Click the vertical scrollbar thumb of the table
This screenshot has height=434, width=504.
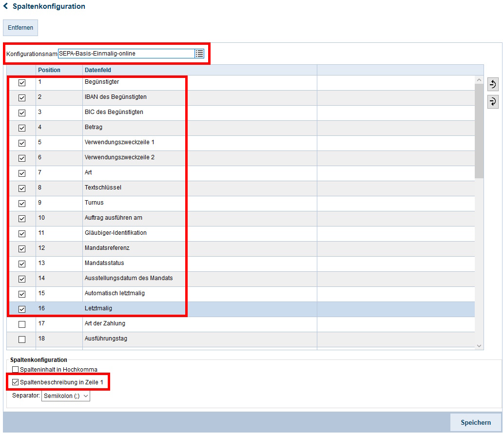point(479,131)
